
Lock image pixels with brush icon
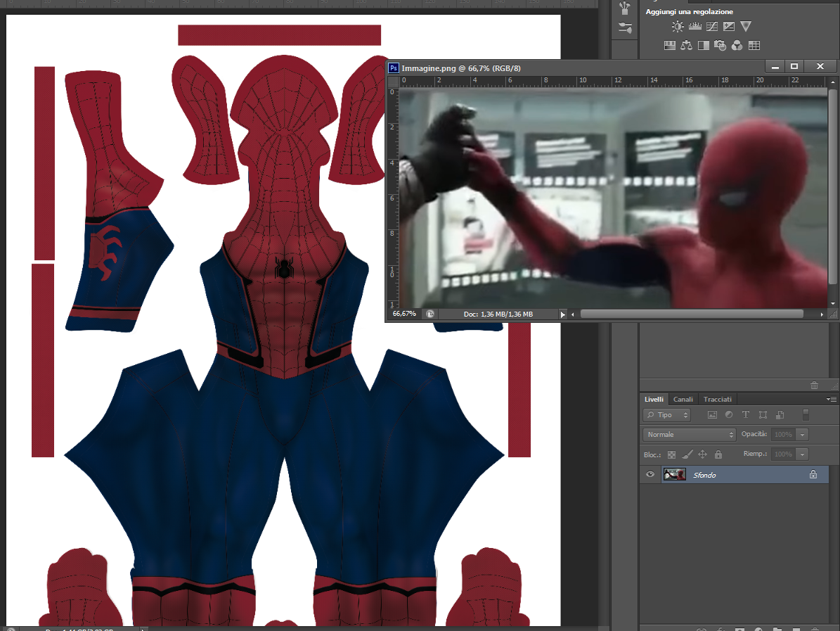(x=687, y=454)
